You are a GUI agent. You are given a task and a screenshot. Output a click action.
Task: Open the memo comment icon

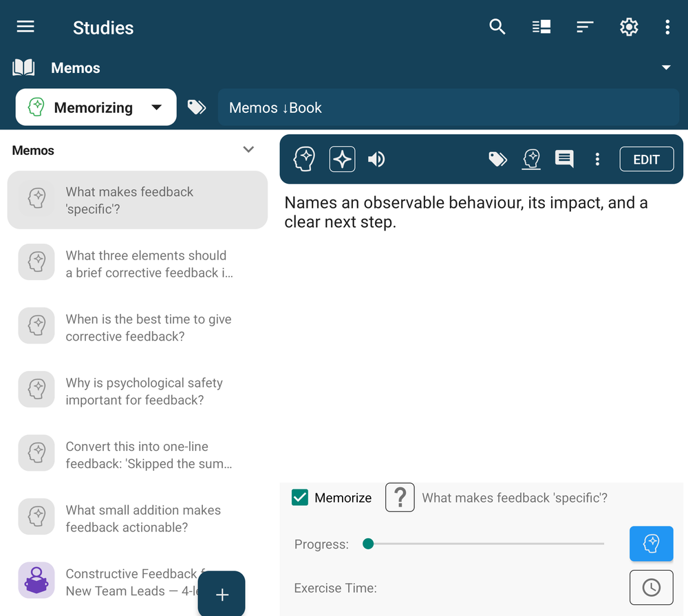click(564, 159)
